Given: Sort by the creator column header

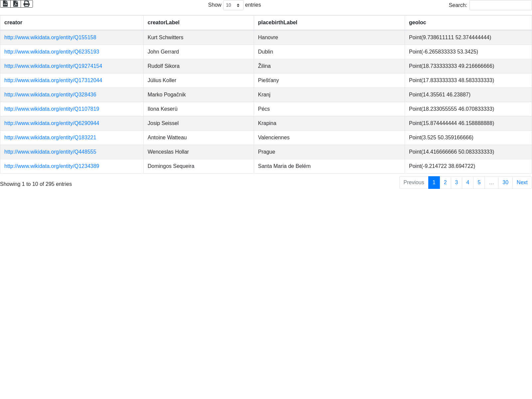Looking at the screenshot, I should coord(13,23).
